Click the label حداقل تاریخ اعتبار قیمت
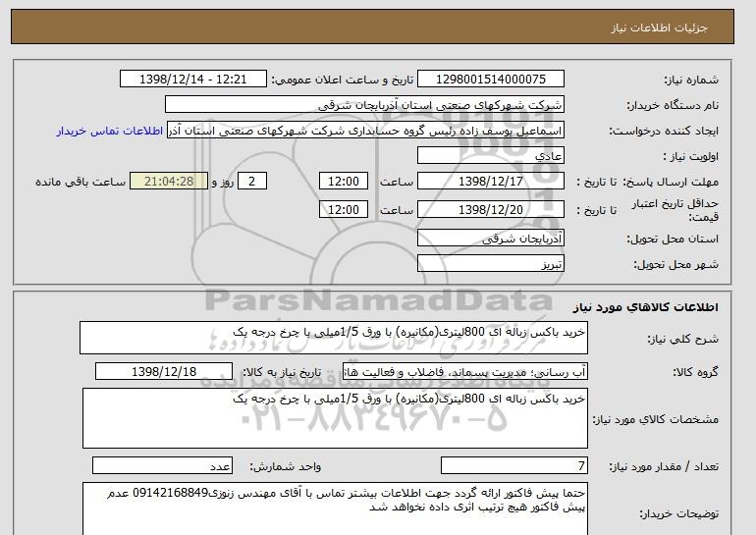The height and width of the screenshot is (535, 756). click(675, 210)
